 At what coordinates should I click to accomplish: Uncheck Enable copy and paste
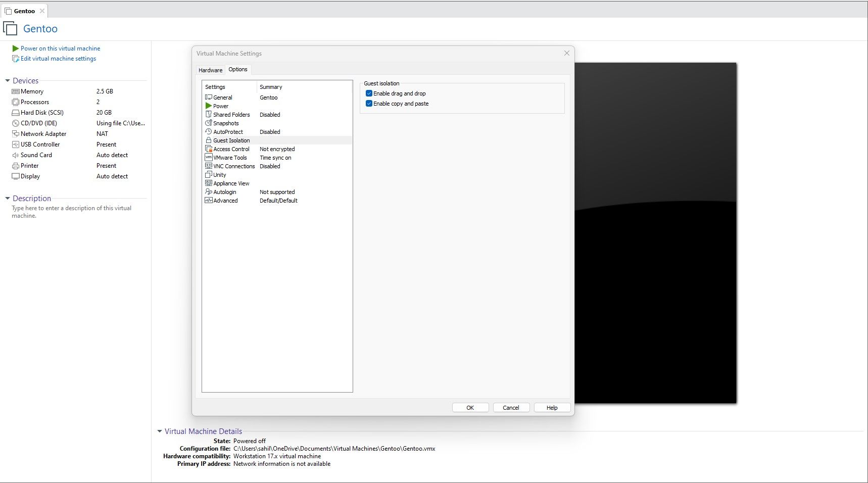click(x=369, y=103)
